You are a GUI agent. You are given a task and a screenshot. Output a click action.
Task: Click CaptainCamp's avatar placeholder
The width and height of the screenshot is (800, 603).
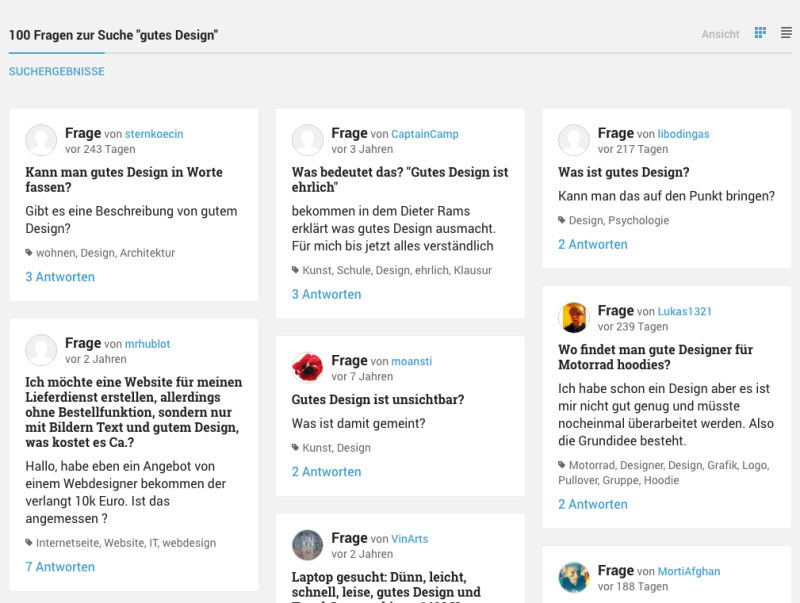[x=308, y=140]
